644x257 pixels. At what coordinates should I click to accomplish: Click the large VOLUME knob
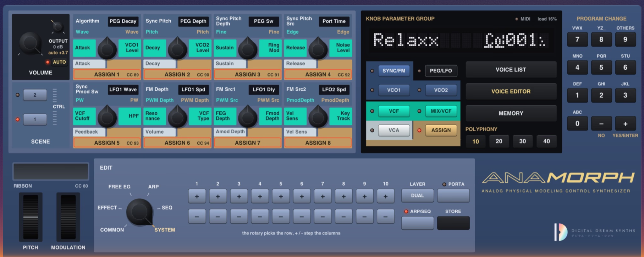[31, 44]
